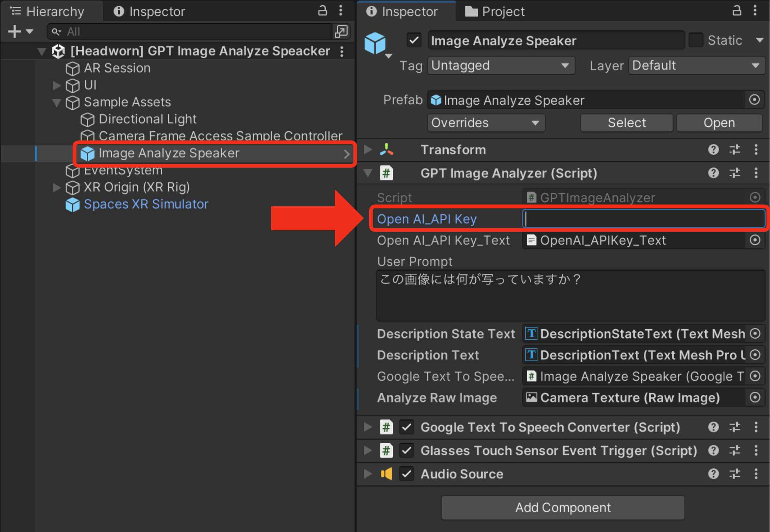Collapse GPT Image Analyzer script component
Image resolution: width=770 pixels, height=532 pixels.
[x=368, y=173]
